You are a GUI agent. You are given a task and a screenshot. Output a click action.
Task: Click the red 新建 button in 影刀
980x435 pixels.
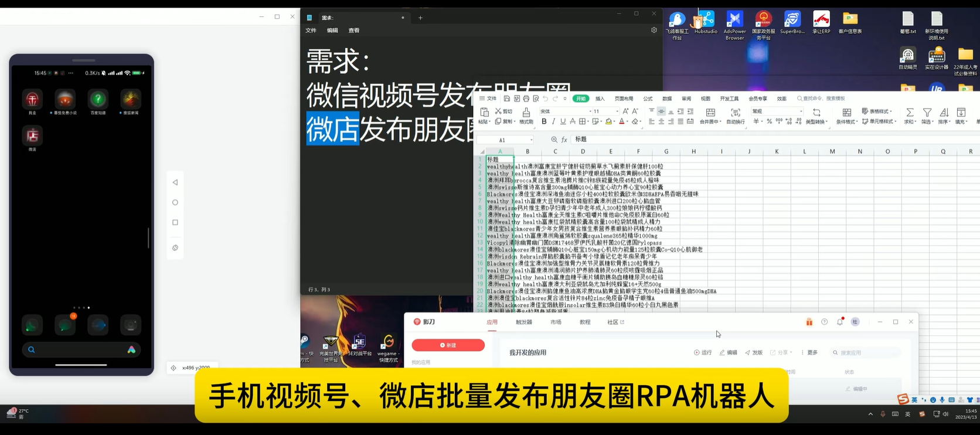[x=448, y=345]
